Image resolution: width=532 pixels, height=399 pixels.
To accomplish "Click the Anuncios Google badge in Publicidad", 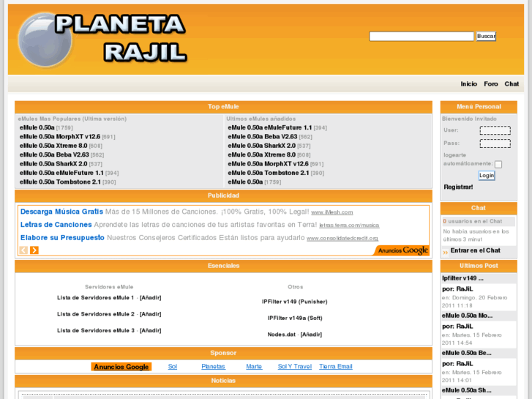I will click(x=402, y=250).
